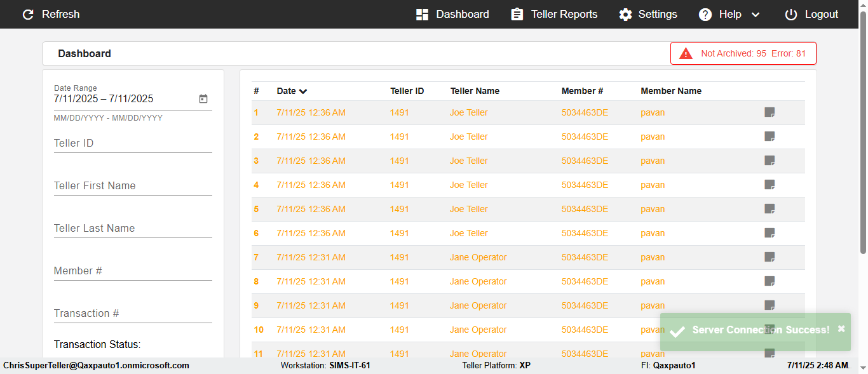
Task: Open the note icon for row 7
Action: coord(770,257)
